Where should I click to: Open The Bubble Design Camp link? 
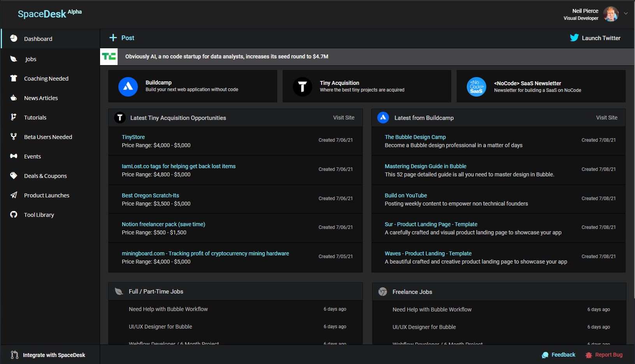(x=415, y=137)
